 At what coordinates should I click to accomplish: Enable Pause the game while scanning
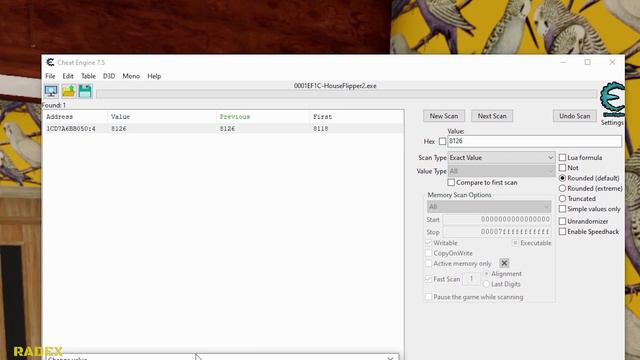[x=429, y=297]
